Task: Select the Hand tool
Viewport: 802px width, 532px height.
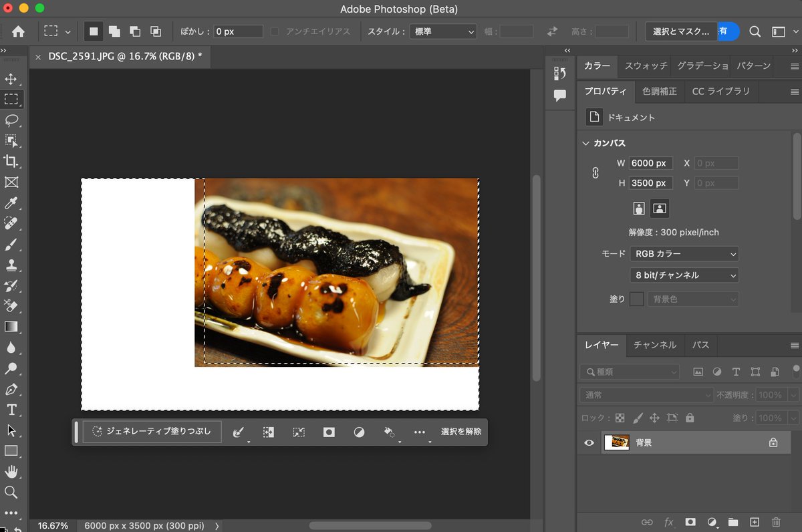Action: click(11, 472)
